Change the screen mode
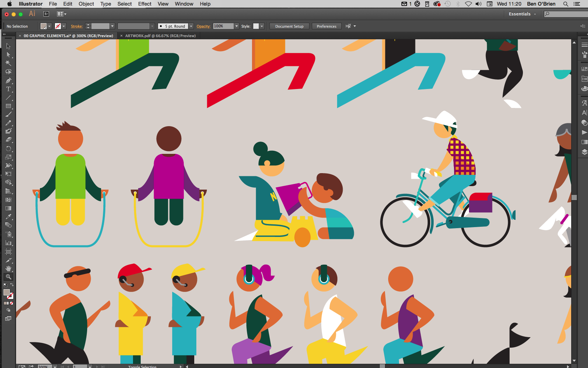 (x=8, y=319)
